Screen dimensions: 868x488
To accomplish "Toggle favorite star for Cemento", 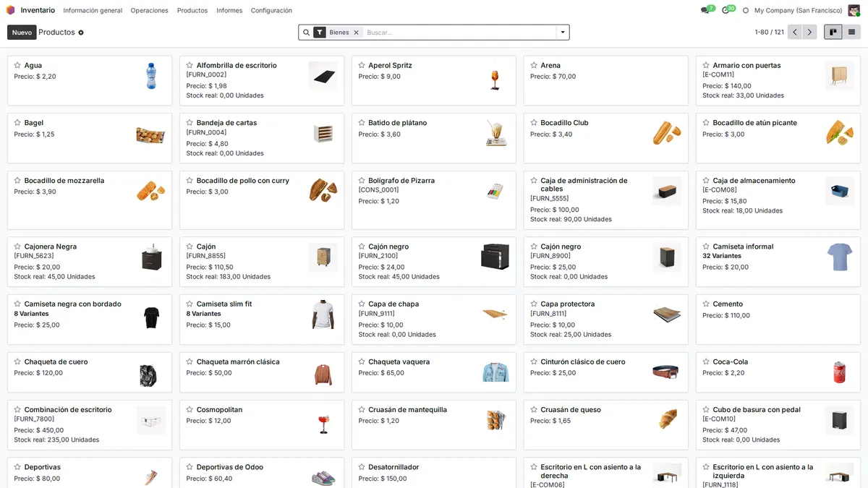I will [x=706, y=304].
